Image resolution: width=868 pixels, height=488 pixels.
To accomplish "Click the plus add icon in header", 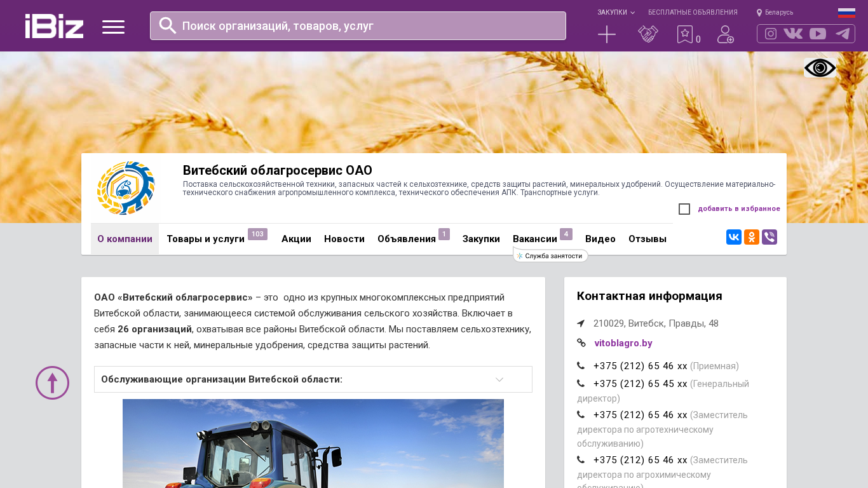I will click(607, 34).
